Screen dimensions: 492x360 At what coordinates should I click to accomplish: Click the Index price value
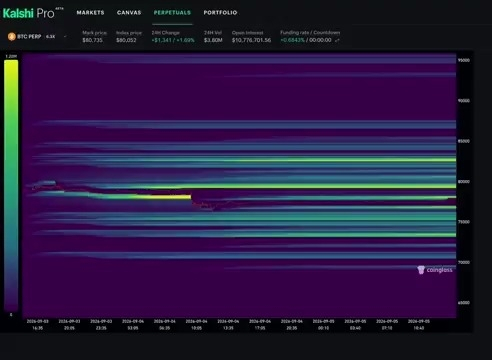(x=126, y=40)
